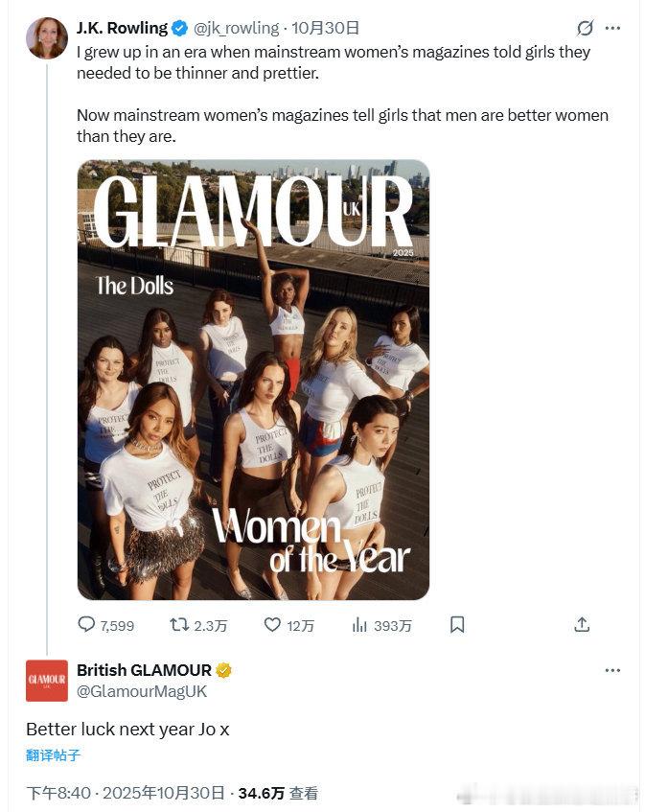Click the British GLAMOUR profile logo
Screen dimensions: 645x812
coord(47,681)
